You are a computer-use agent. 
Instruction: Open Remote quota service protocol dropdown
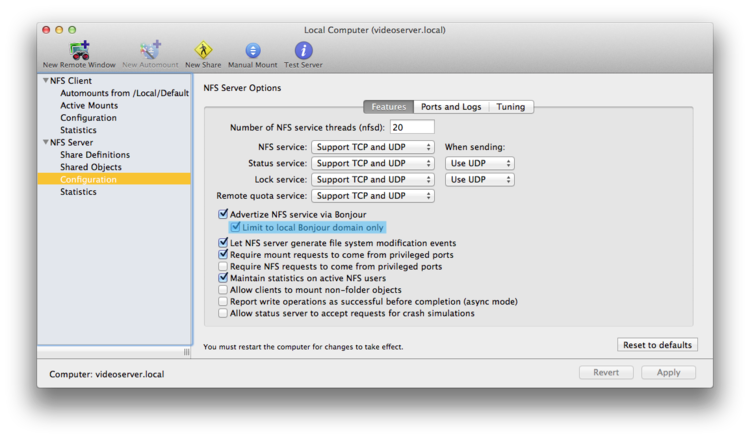pos(373,196)
